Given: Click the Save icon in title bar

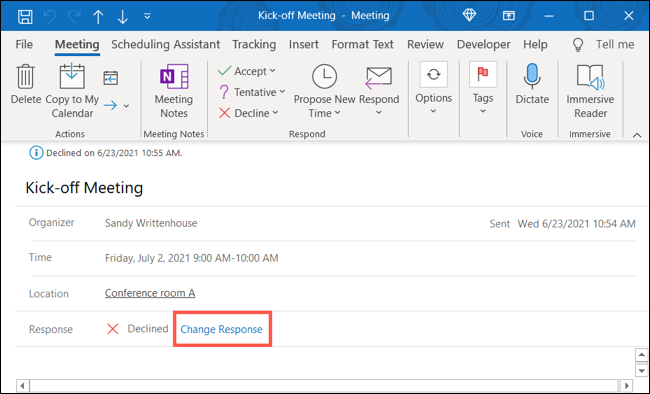Looking at the screenshot, I should 25,16.
